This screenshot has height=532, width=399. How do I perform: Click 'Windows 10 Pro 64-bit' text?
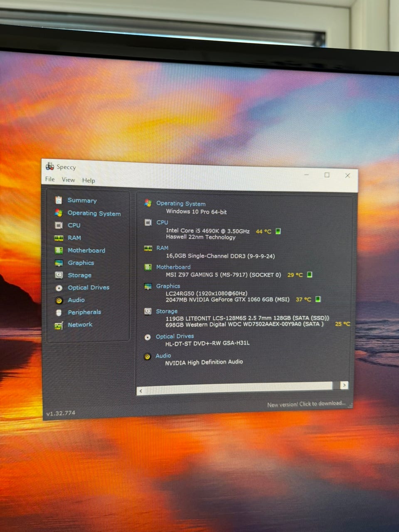(196, 212)
